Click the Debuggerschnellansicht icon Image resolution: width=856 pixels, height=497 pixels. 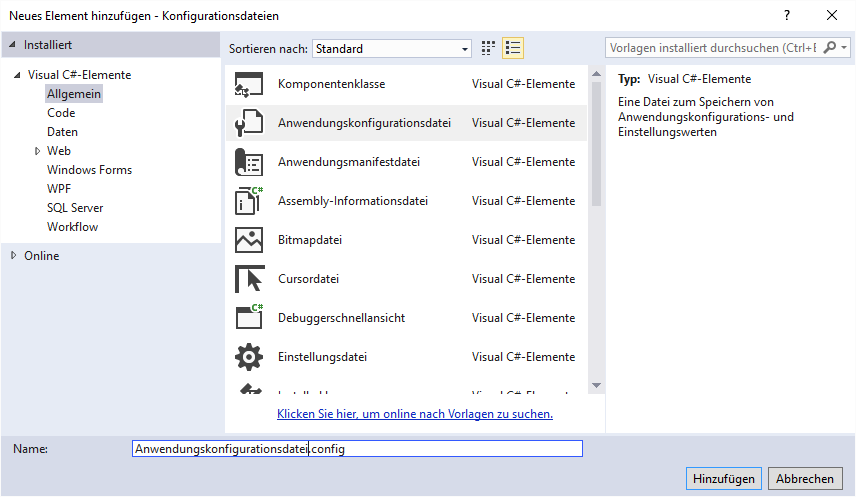click(249, 318)
